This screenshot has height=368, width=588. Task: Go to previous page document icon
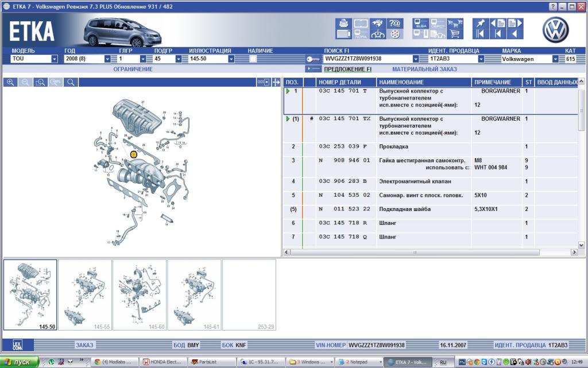click(498, 23)
